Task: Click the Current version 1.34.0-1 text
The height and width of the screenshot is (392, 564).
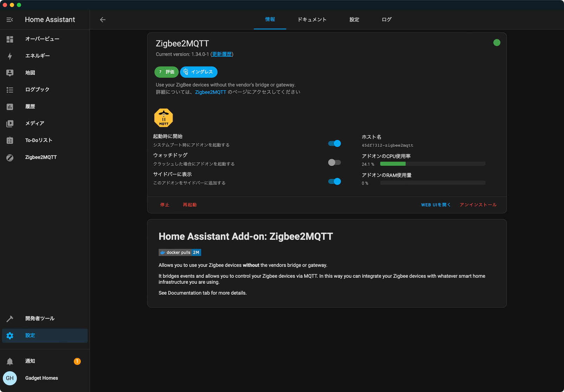Action: click(182, 54)
